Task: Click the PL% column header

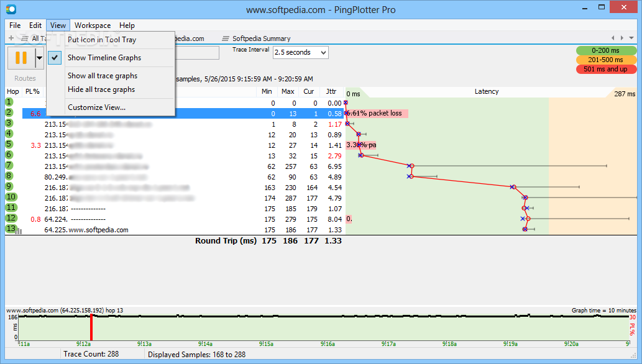Action: tap(32, 92)
